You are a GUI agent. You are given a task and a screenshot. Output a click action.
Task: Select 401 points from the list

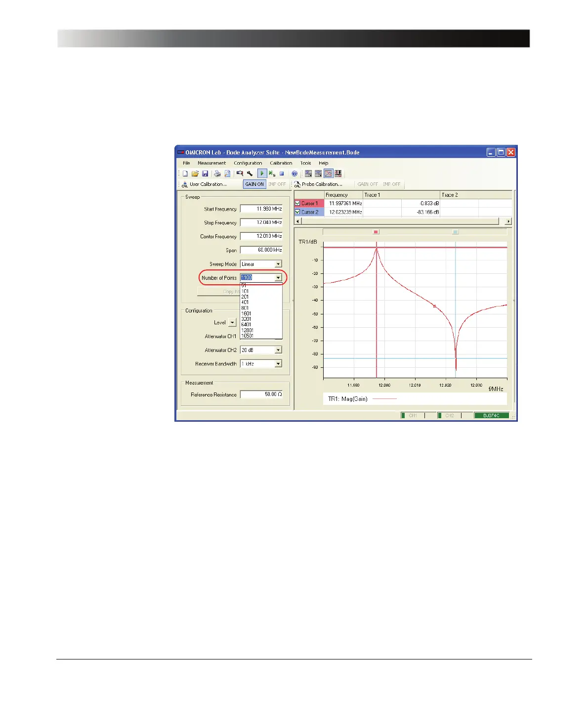[261, 302]
